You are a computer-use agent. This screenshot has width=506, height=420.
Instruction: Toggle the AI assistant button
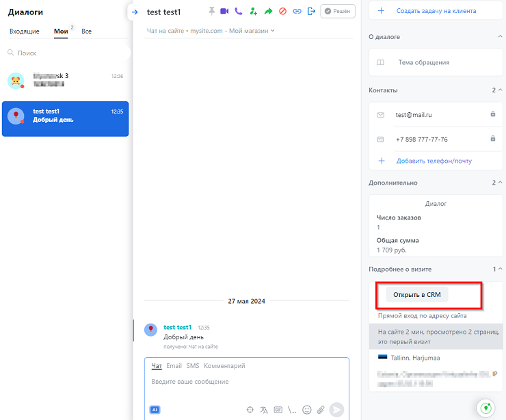click(155, 409)
